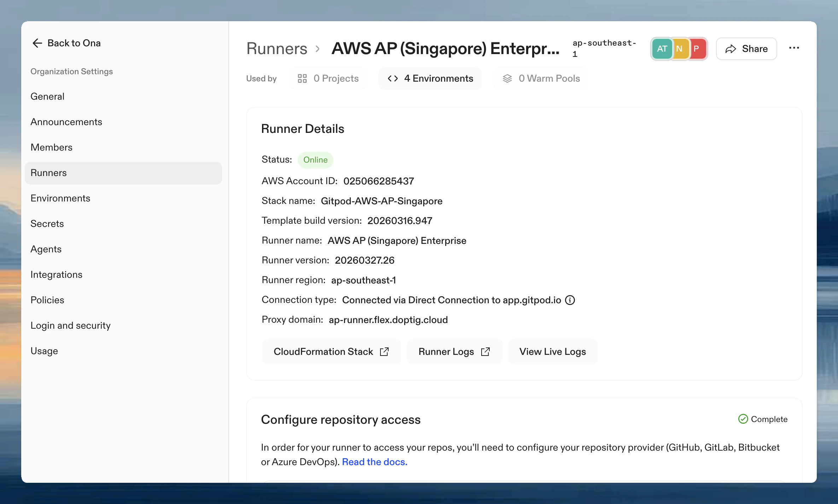Open Members in the settings sidebar
The width and height of the screenshot is (838, 504).
[x=51, y=147]
